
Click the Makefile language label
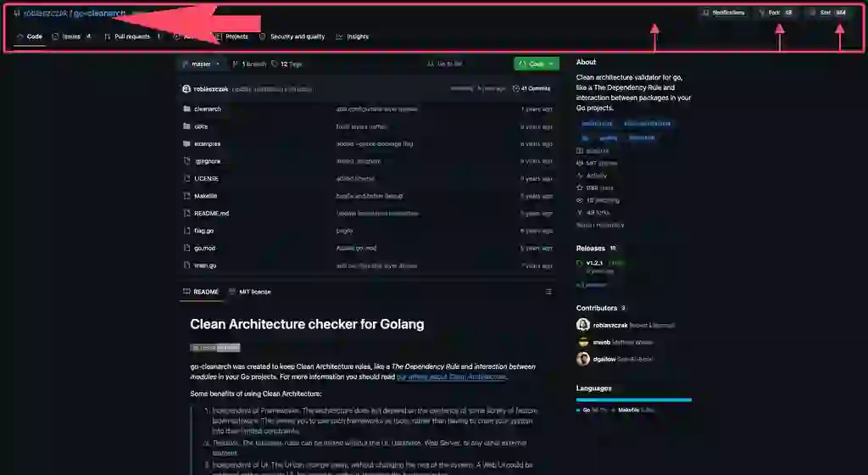coord(628,411)
